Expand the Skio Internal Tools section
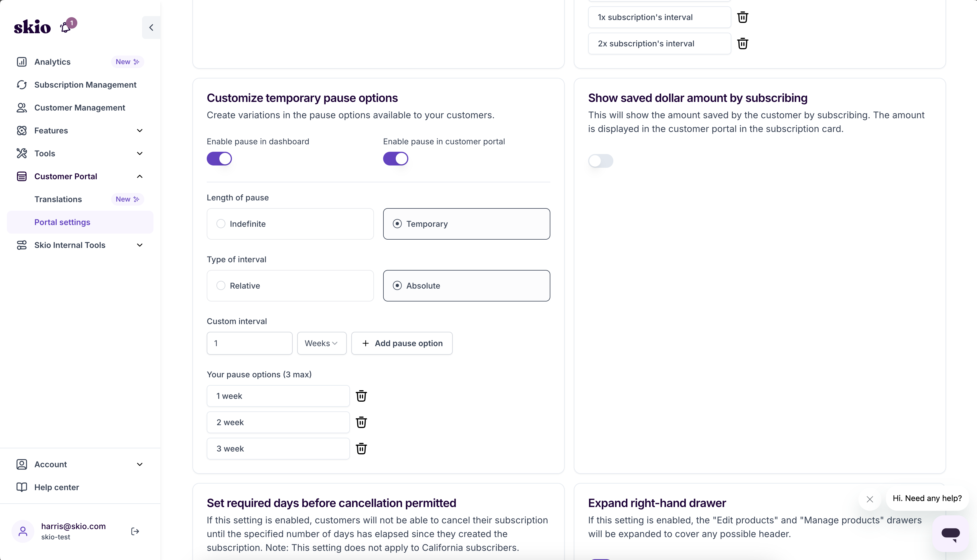977x560 pixels. click(x=80, y=245)
